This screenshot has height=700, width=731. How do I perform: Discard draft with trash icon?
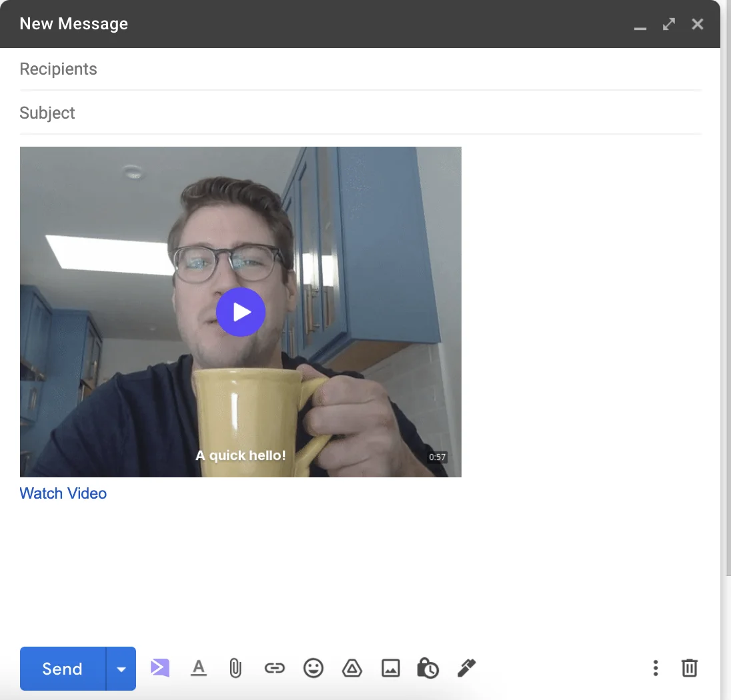(690, 668)
